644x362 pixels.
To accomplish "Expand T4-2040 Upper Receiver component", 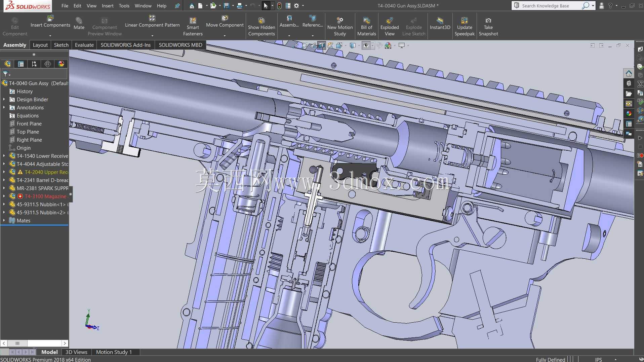I will [x=4, y=172].
